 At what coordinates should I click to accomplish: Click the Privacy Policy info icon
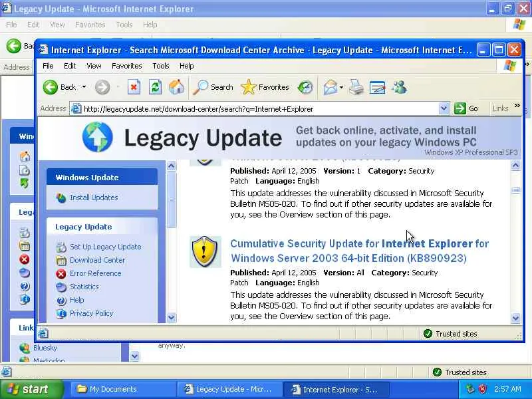point(61,313)
